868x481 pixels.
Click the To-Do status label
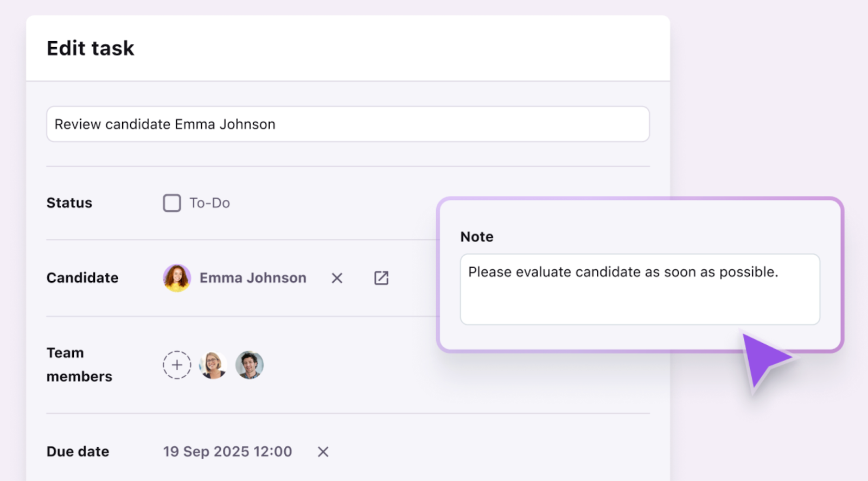pyautogui.click(x=209, y=203)
